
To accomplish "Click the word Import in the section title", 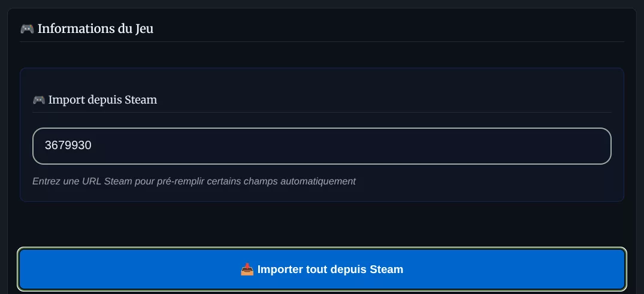I will point(66,100).
